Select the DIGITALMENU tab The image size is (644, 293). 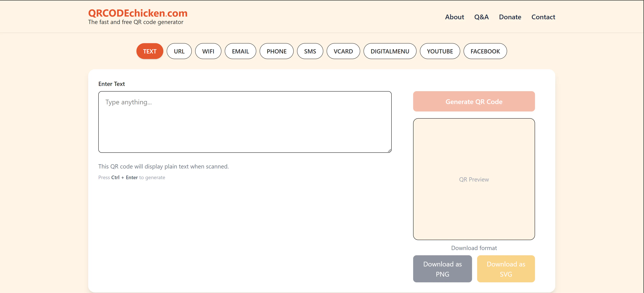[390, 51]
